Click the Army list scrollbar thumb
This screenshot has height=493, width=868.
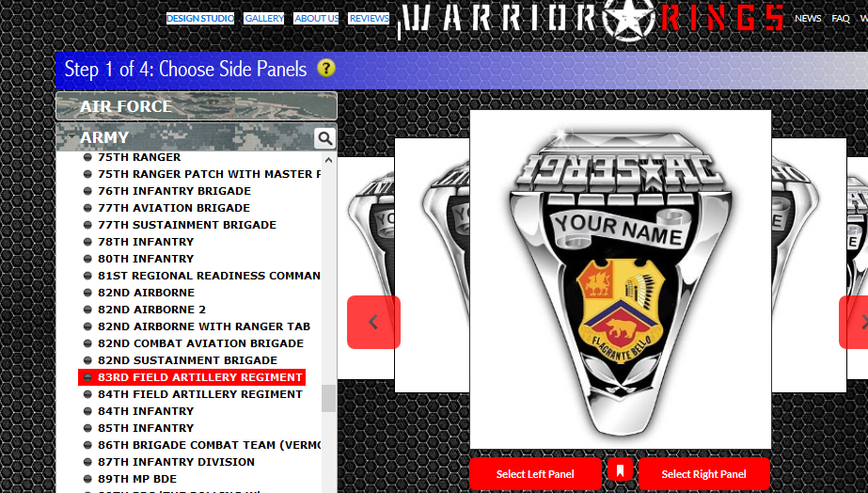[x=328, y=398]
